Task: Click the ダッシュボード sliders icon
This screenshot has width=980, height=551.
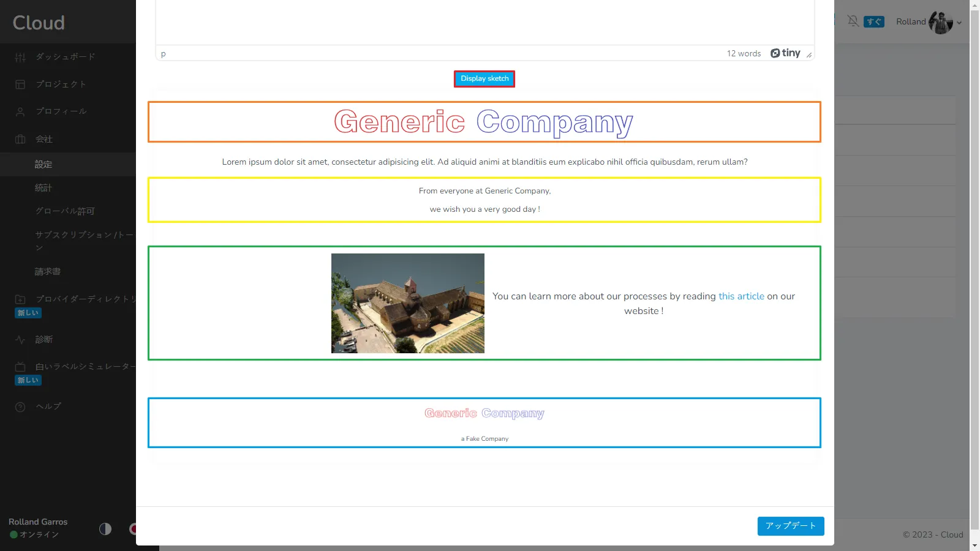Action: (x=20, y=57)
